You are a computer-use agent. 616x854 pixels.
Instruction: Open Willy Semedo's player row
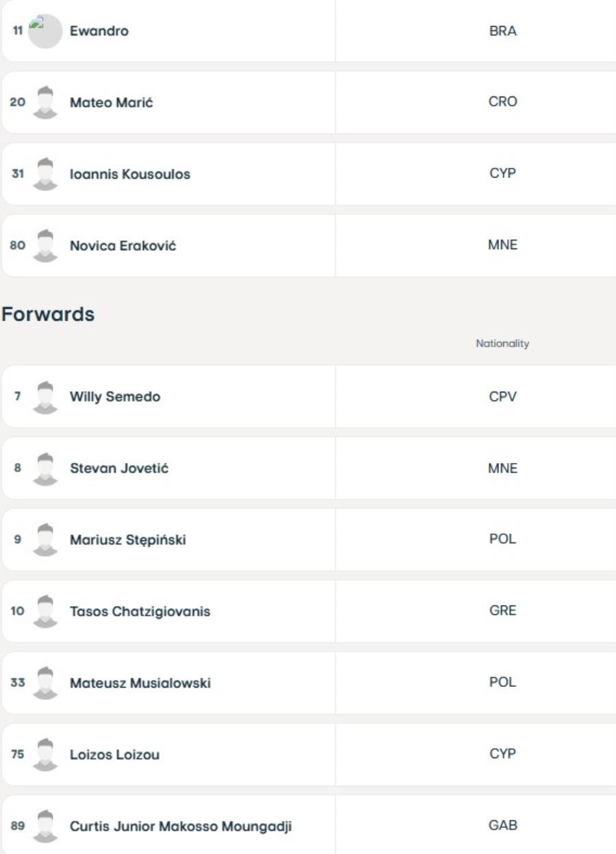308,397
